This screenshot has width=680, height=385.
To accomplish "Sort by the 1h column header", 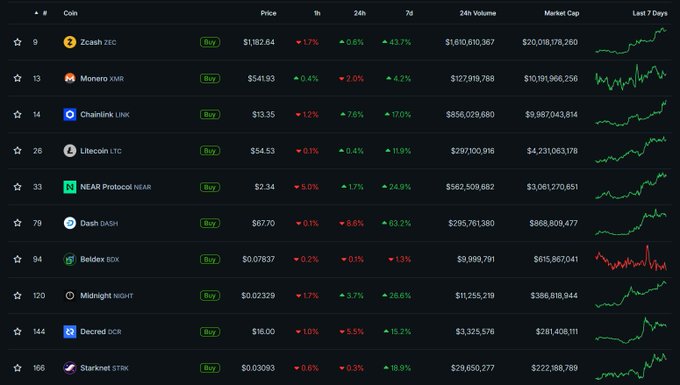I will [x=317, y=13].
